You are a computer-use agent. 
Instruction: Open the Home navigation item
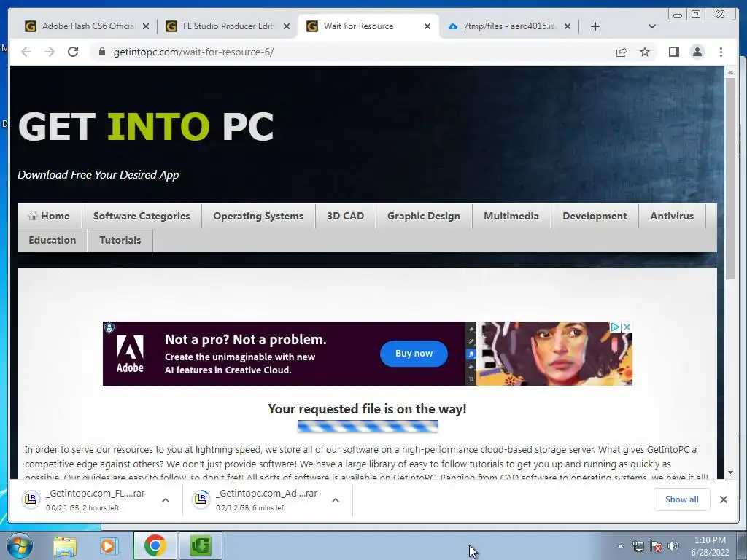(x=50, y=216)
